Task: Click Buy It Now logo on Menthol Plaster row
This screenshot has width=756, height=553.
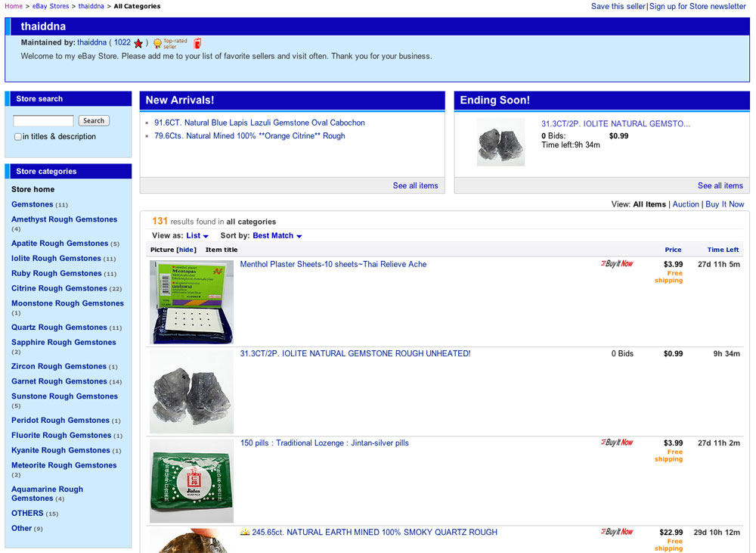Action: (x=617, y=264)
